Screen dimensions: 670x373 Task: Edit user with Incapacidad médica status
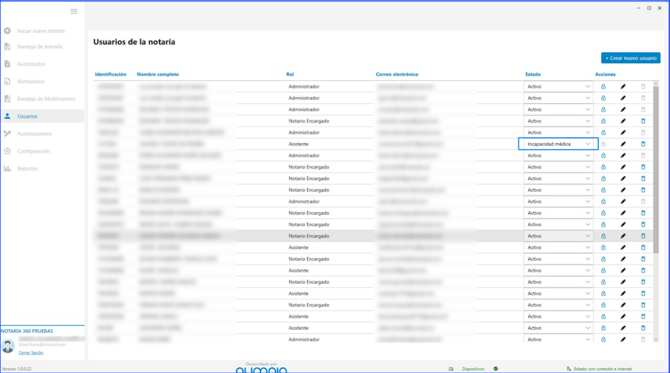(623, 144)
